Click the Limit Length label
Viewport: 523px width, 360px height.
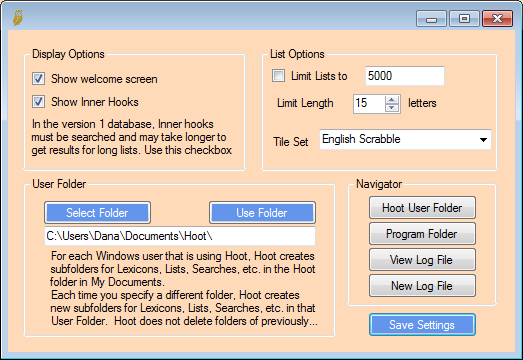pyautogui.click(x=305, y=103)
